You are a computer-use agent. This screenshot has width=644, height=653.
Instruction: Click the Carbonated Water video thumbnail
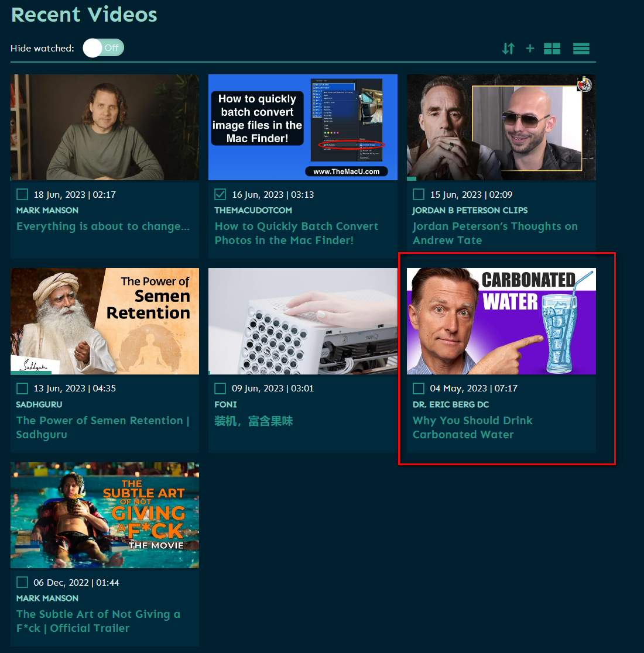point(501,321)
